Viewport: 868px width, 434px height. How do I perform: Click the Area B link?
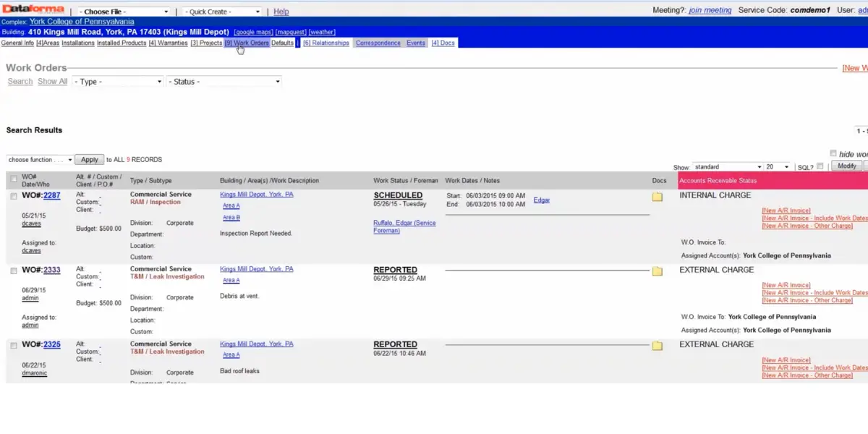click(x=231, y=218)
